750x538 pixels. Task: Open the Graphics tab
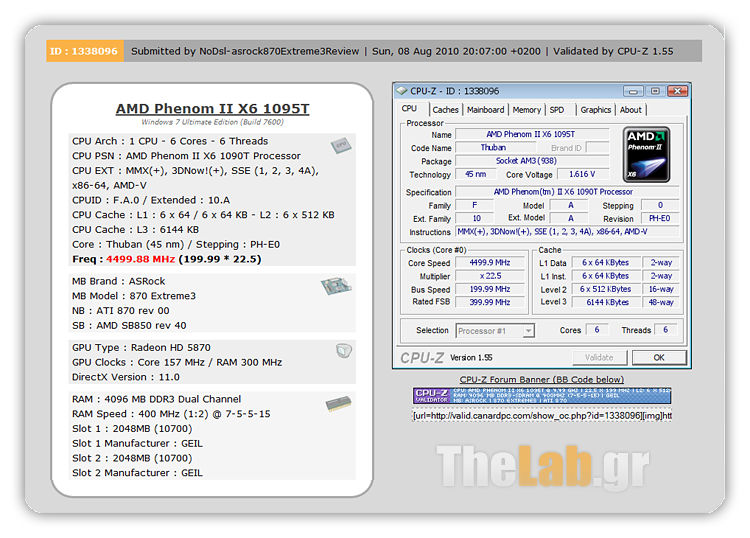(x=596, y=110)
